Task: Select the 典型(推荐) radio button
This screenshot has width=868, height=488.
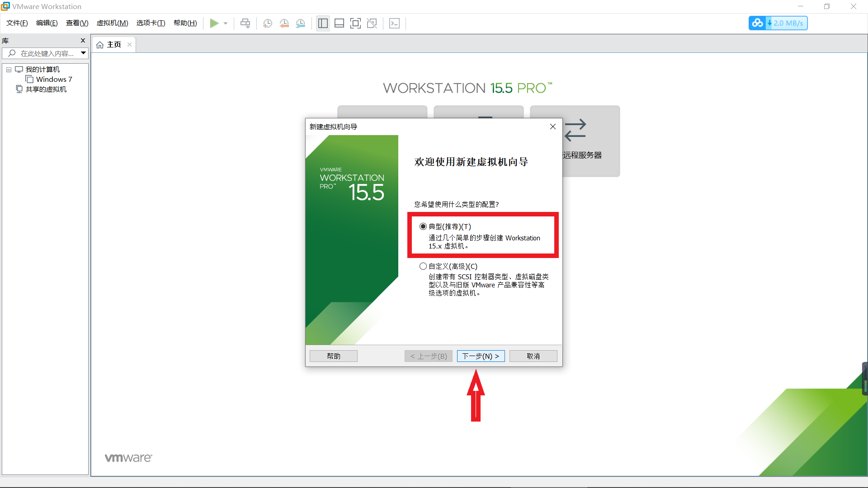Action: coord(423,226)
